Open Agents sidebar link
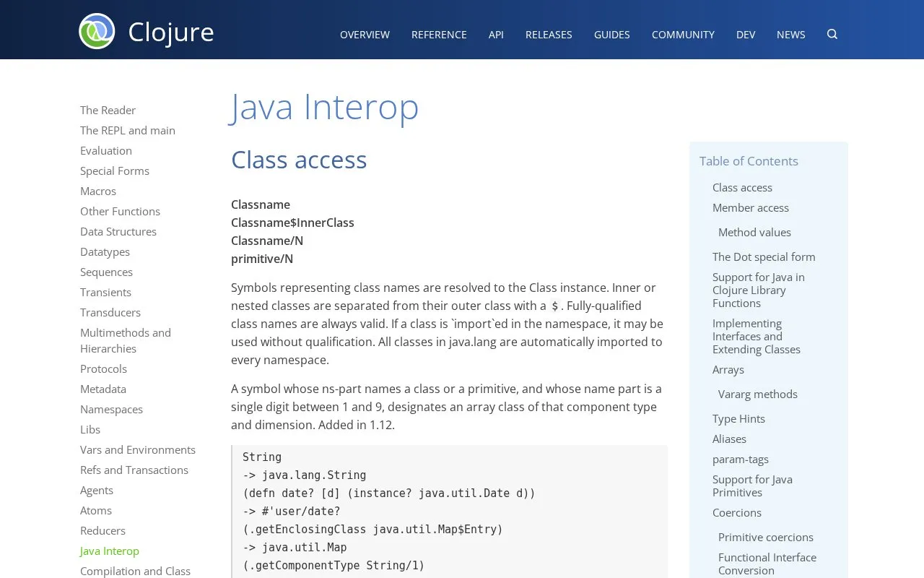 click(x=97, y=490)
